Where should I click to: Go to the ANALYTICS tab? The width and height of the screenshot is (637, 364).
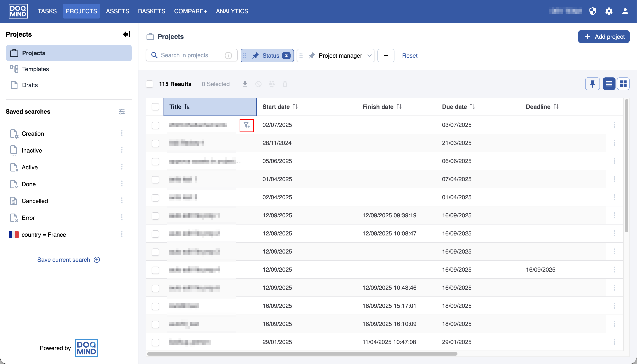(x=232, y=11)
